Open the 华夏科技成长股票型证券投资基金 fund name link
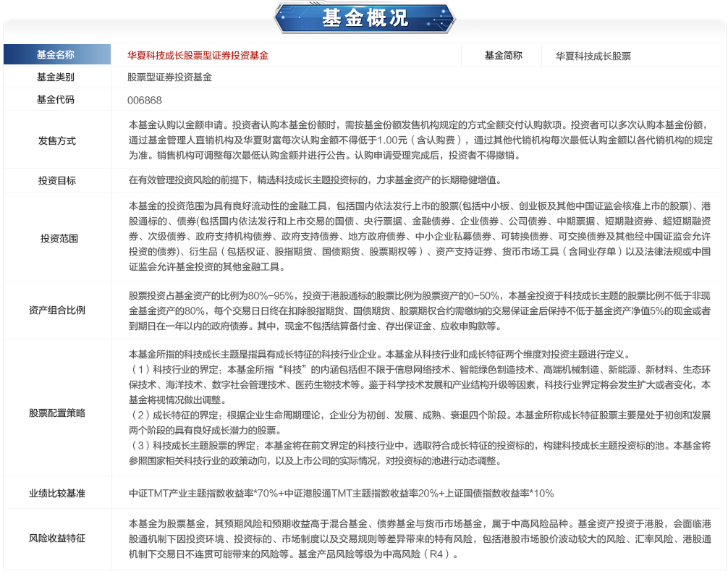The image size is (728, 587). [x=198, y=56]
